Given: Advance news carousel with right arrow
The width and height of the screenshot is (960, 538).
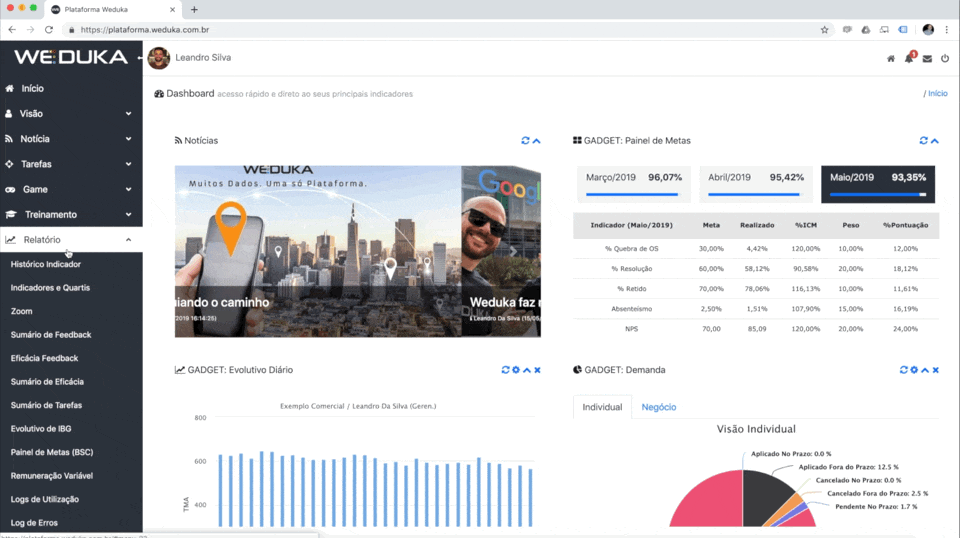Looking at the screenshot, I should (x=513, y=252).
